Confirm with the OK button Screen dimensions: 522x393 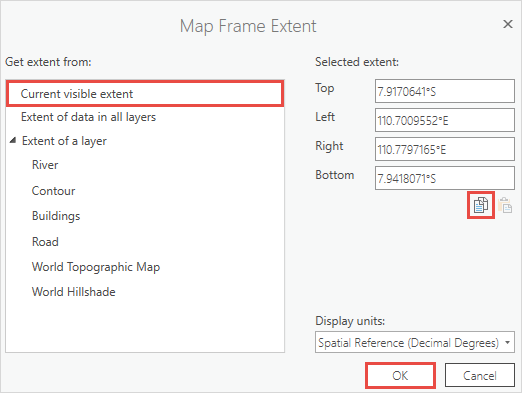400,376
